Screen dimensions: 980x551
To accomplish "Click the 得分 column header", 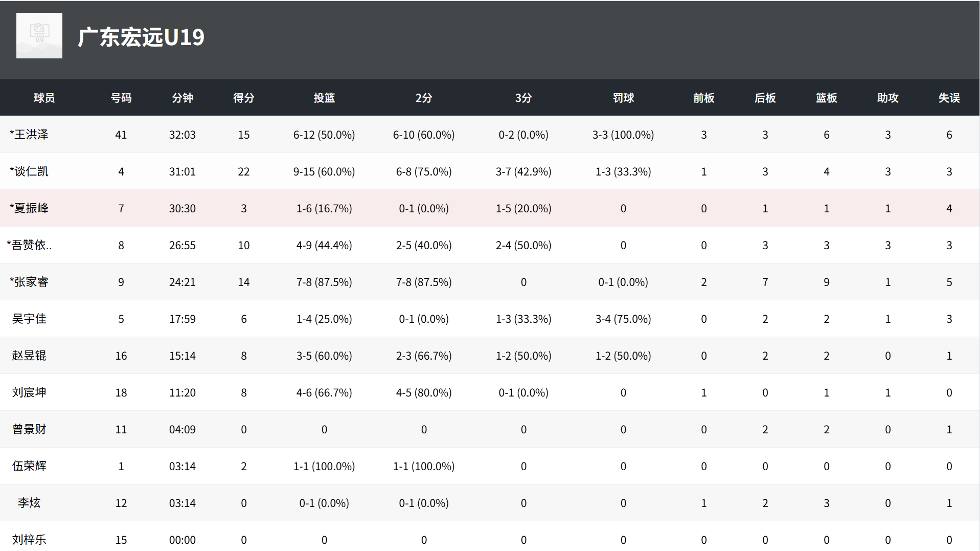I will (x=244, y=98).
